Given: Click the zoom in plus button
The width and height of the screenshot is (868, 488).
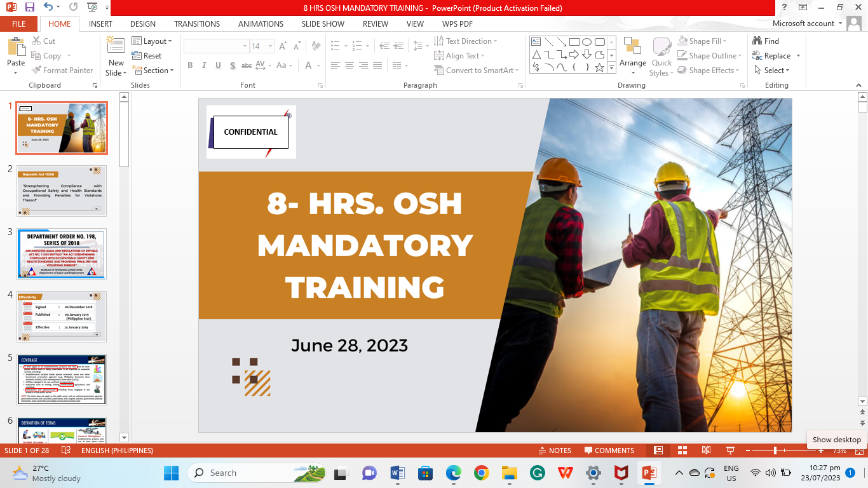Looking at the screenshot, I should (x=822, y=451).
